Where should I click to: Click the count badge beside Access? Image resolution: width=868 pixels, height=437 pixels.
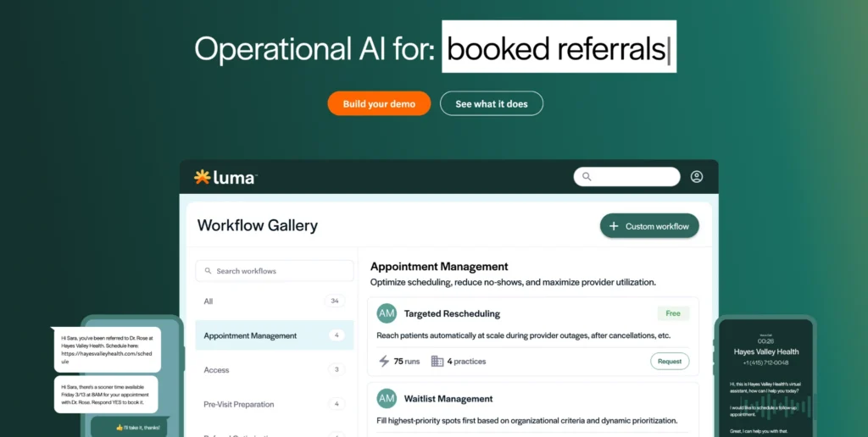[x=336, y=369]
